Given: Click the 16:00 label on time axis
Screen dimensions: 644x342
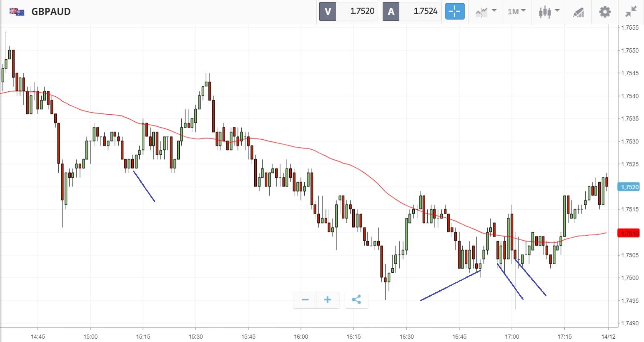Looking at the screenshot, I should tap(301, 337).
